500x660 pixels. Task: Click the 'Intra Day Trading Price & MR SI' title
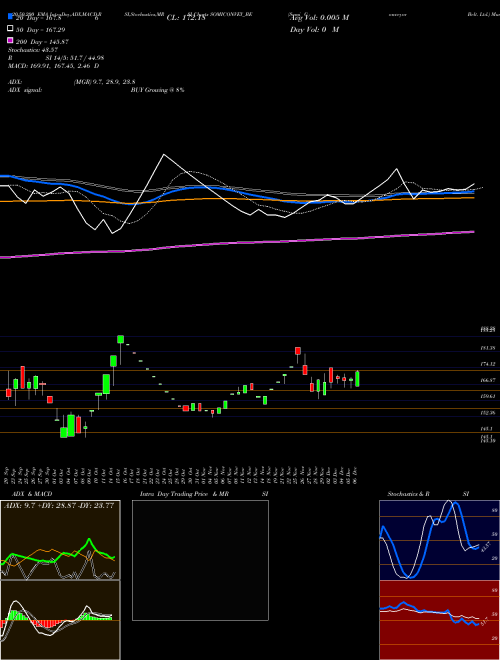coord(204,494)
